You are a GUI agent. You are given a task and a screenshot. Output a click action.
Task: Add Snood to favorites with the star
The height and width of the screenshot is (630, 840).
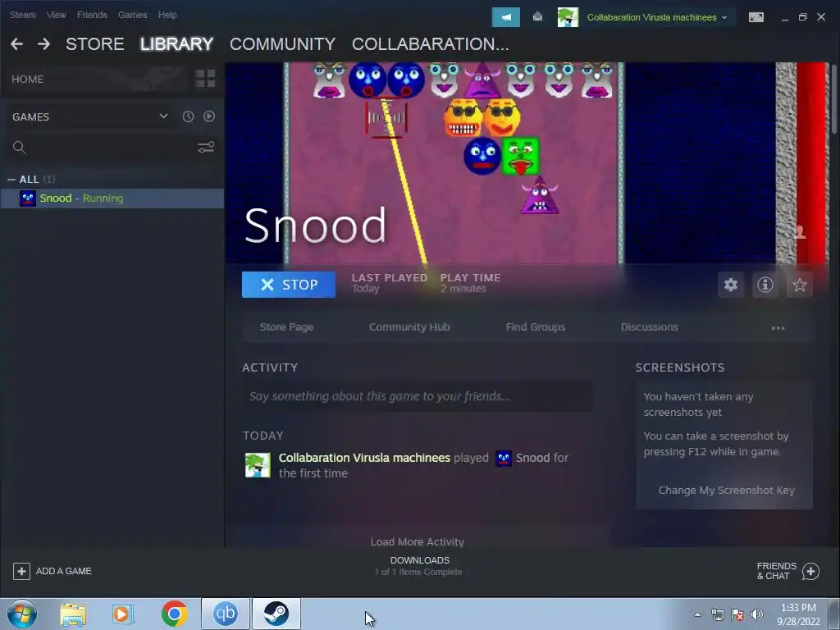coord(799,285)
